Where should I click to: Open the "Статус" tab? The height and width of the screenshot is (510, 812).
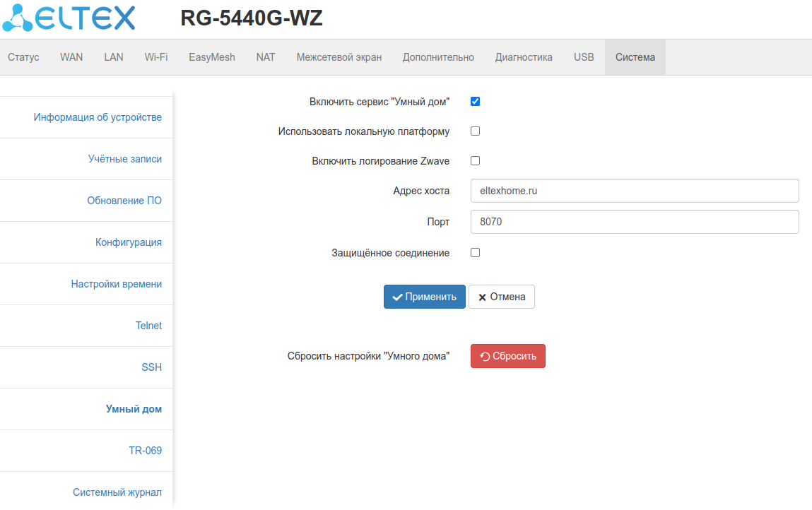23,57
